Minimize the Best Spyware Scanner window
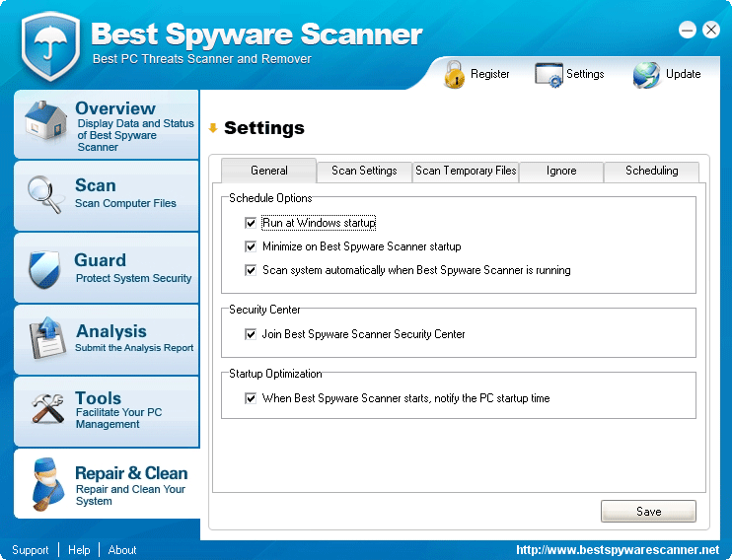 pyautogui.click(x=688, y=30)
